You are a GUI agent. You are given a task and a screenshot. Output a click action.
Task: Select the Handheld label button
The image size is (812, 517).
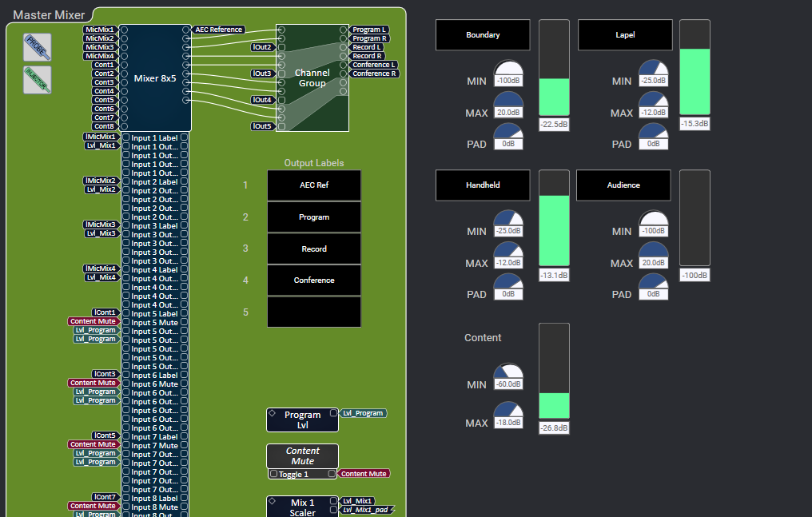(x=483, y=185)
